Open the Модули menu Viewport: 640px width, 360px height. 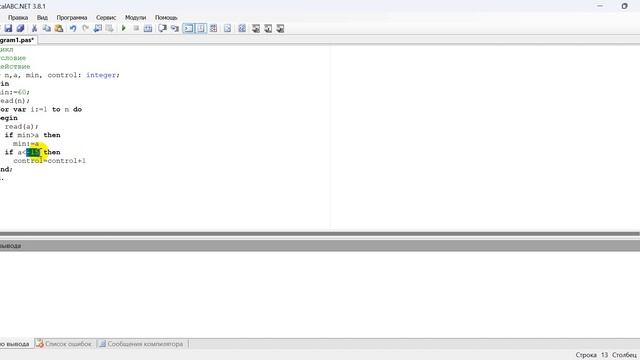[136, 18]
